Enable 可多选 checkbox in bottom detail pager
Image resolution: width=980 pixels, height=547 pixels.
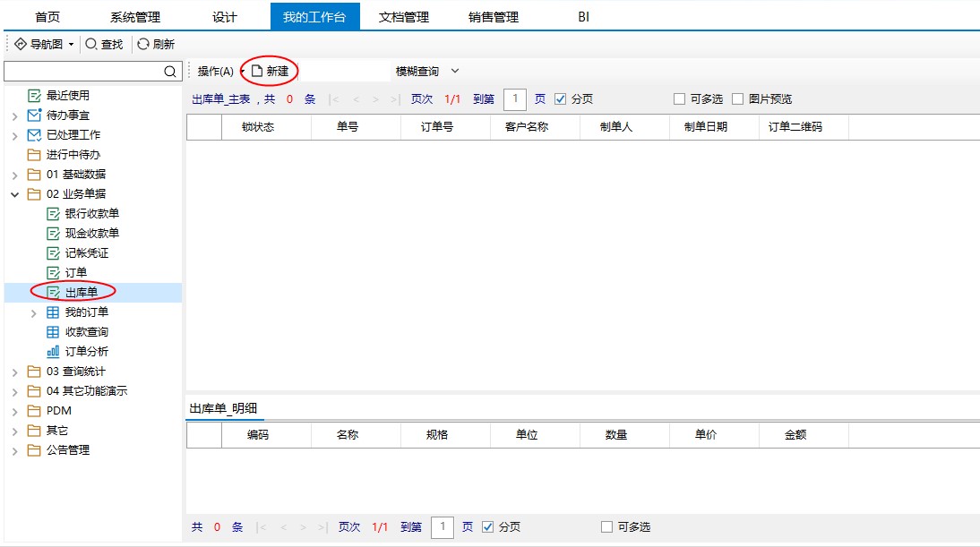[607, 527]
